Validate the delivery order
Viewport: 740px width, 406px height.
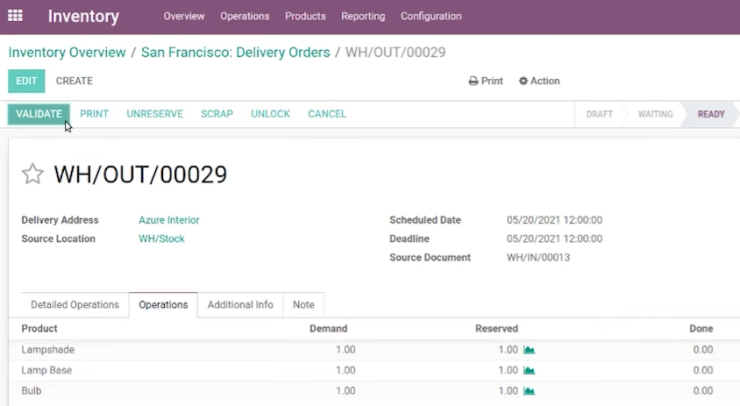[x=39, y=114]
